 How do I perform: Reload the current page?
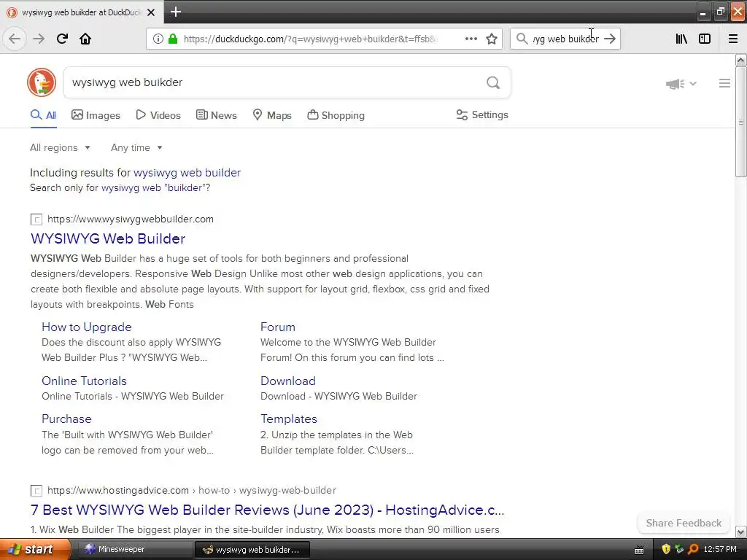click(x=63, y=39)
